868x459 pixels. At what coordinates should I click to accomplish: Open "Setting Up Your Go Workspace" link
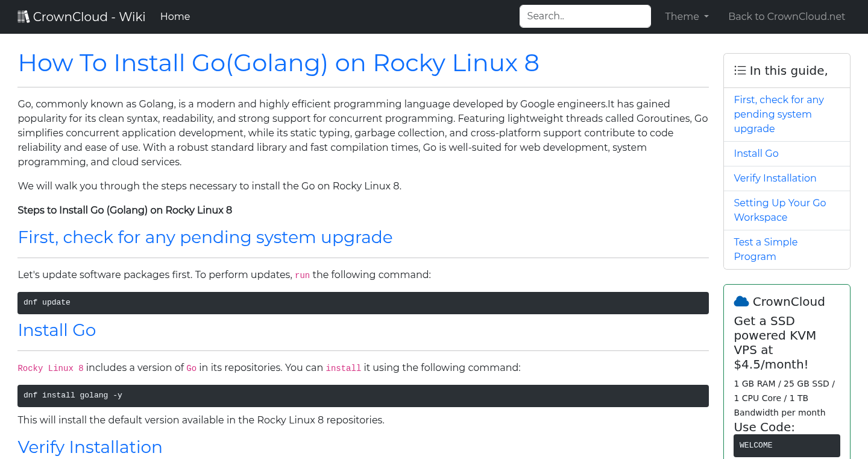pos(779,210)
